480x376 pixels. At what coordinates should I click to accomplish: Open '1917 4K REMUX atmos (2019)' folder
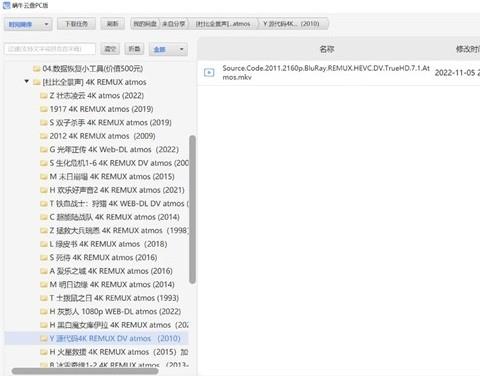(101, 109)
